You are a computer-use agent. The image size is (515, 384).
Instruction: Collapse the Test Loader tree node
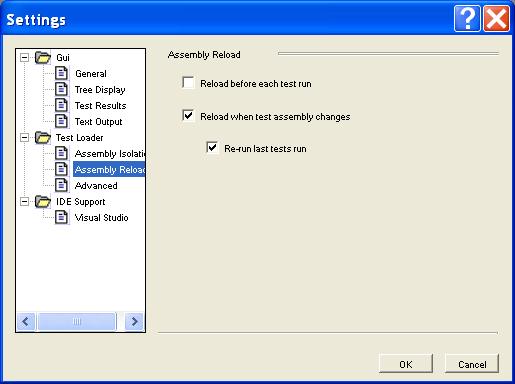(x=24, y=138)
